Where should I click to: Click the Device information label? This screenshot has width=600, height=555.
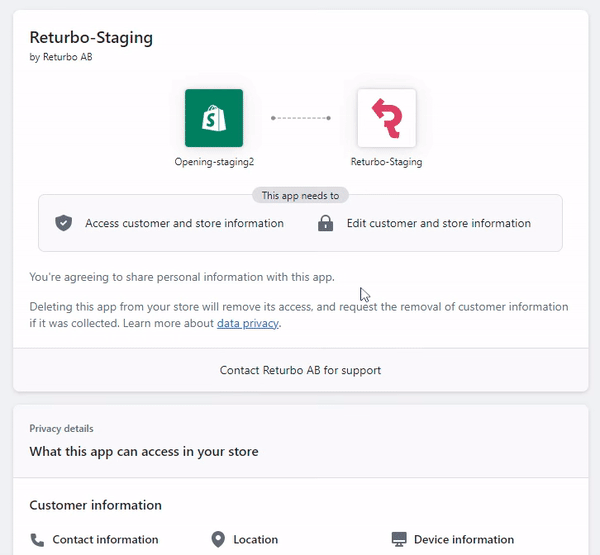464,540
